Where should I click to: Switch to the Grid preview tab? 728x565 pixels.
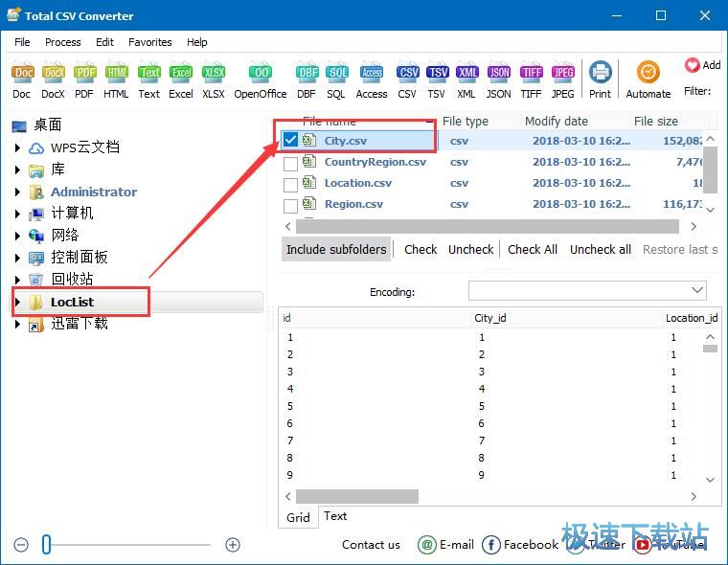pyautogui.click(x=298, y=518)
